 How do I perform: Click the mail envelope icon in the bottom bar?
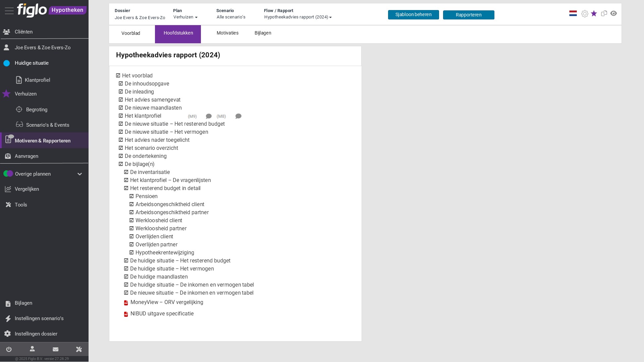pyautogui.click(x=56, y=349)
